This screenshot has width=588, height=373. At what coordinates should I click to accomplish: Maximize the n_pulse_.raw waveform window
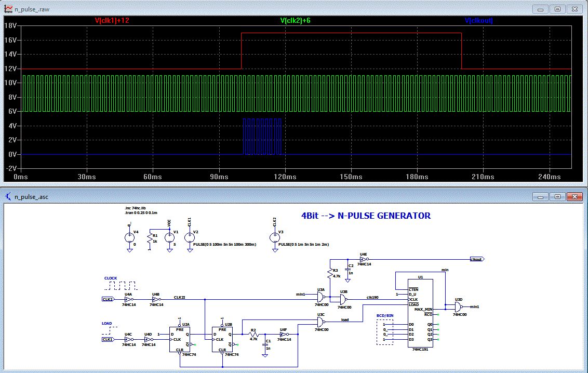tap(557, 9)
